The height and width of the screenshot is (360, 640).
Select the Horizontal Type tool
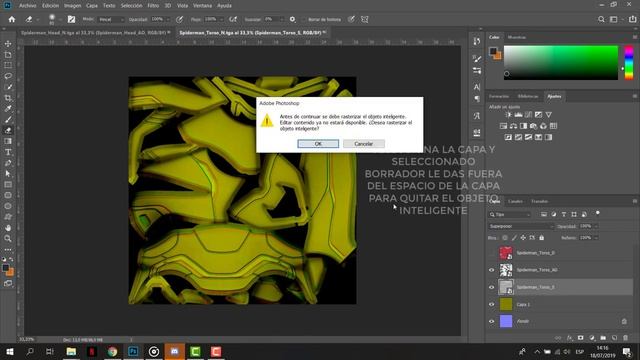8,152
